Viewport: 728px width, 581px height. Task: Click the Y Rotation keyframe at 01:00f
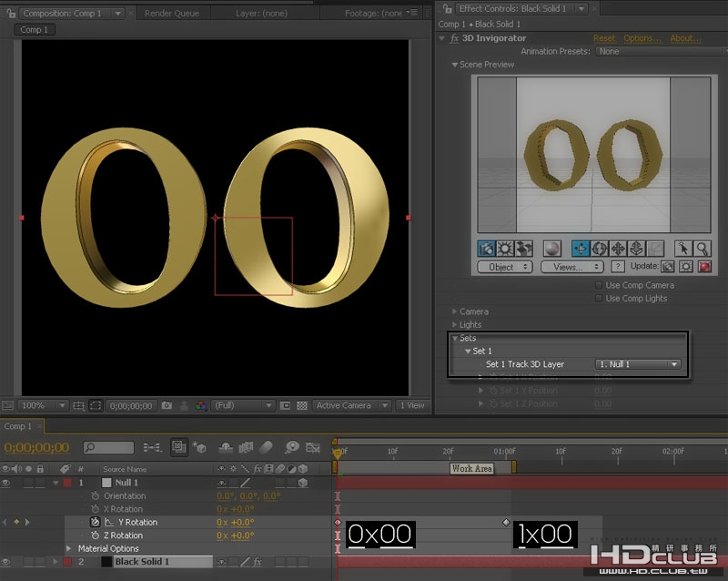pyautogui.click(x=507, y=523)
